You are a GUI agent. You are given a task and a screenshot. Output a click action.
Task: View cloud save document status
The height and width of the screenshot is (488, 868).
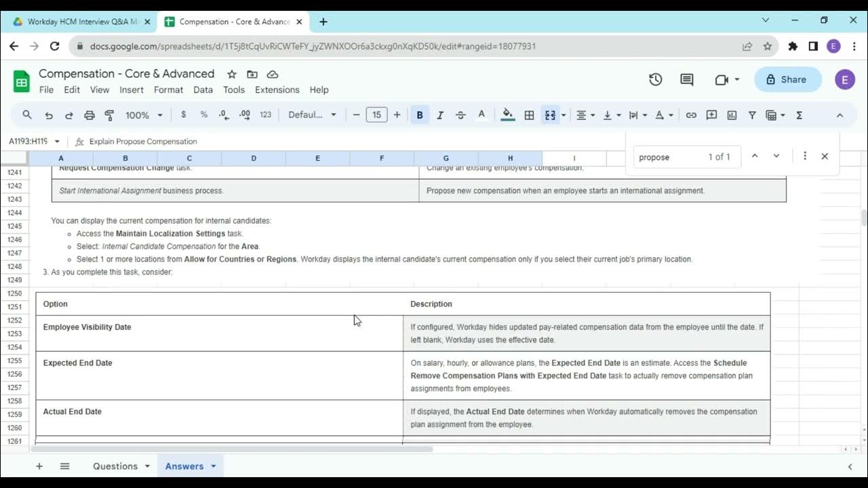point(273,74)
